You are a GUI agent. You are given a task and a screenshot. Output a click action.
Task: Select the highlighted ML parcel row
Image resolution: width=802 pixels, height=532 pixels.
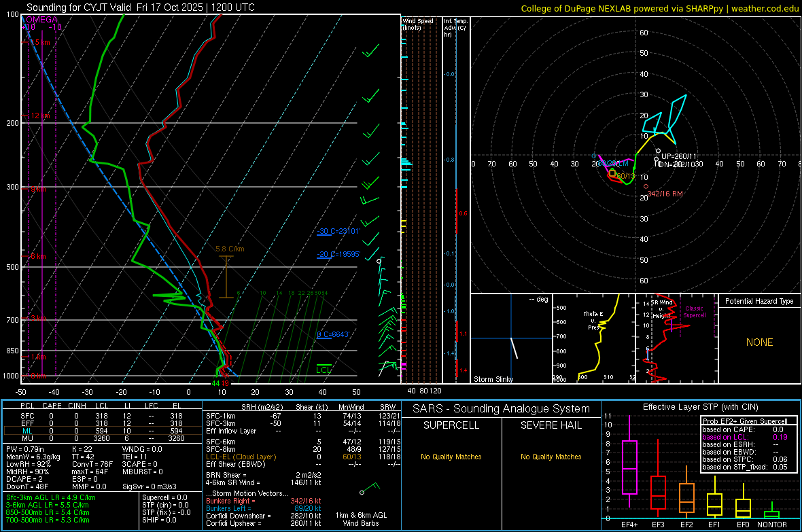[103, 431]
